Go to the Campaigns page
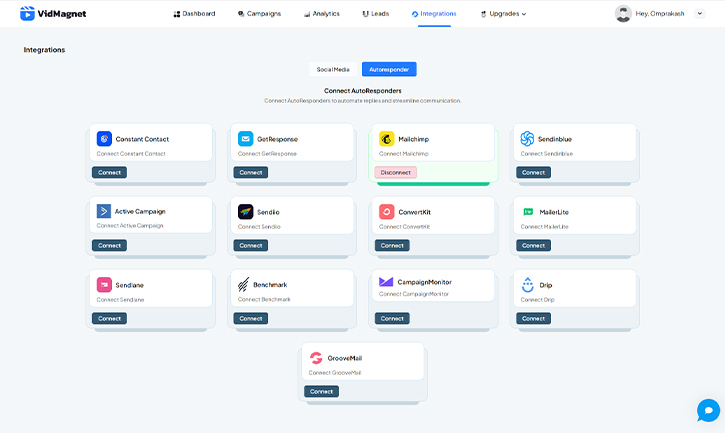 point(259,13)
